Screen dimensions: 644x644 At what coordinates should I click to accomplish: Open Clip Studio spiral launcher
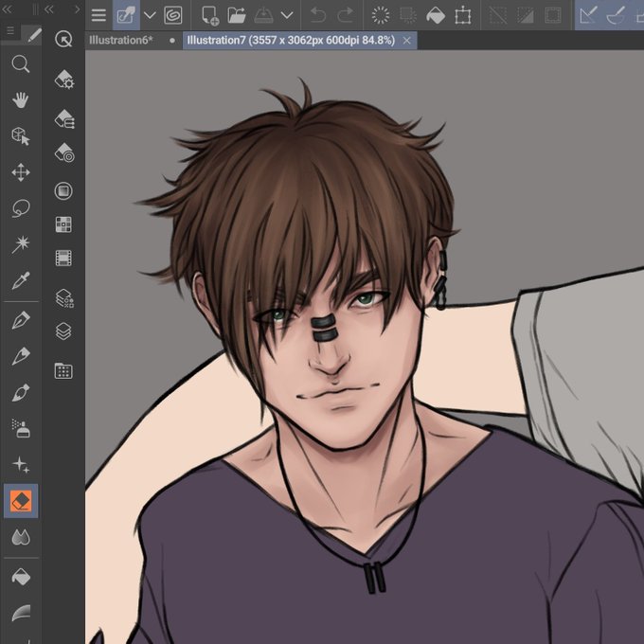(173, 15)
